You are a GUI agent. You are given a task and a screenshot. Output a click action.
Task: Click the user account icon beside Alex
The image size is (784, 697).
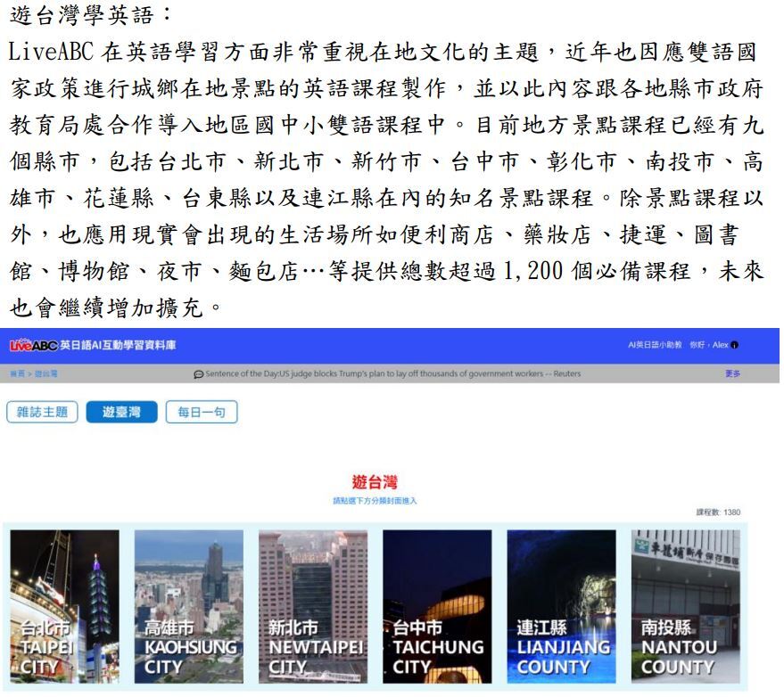(x=735, y=345)
